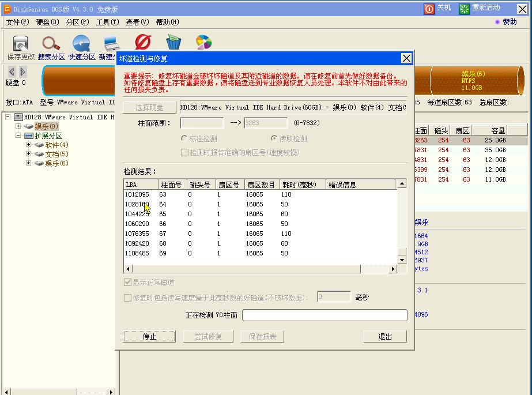Toggle 显示正常磁道 checkbox
The image size is (532, 395).
tap(127, 282)
